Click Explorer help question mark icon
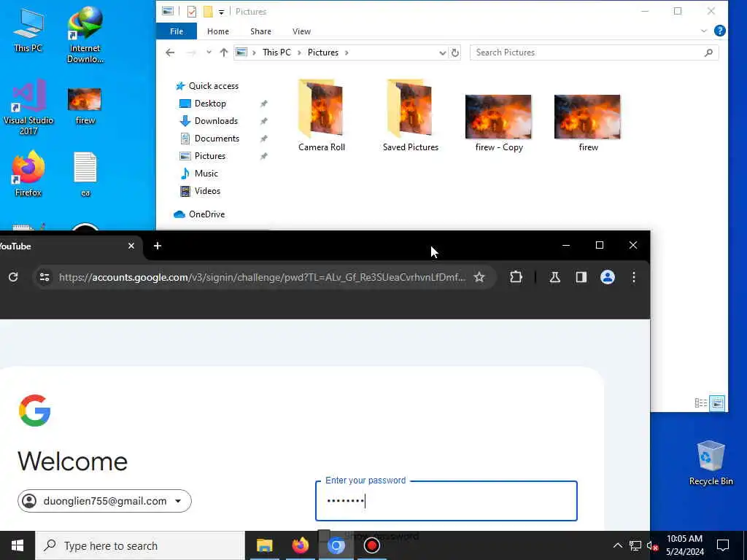 [x=719, y=31]
